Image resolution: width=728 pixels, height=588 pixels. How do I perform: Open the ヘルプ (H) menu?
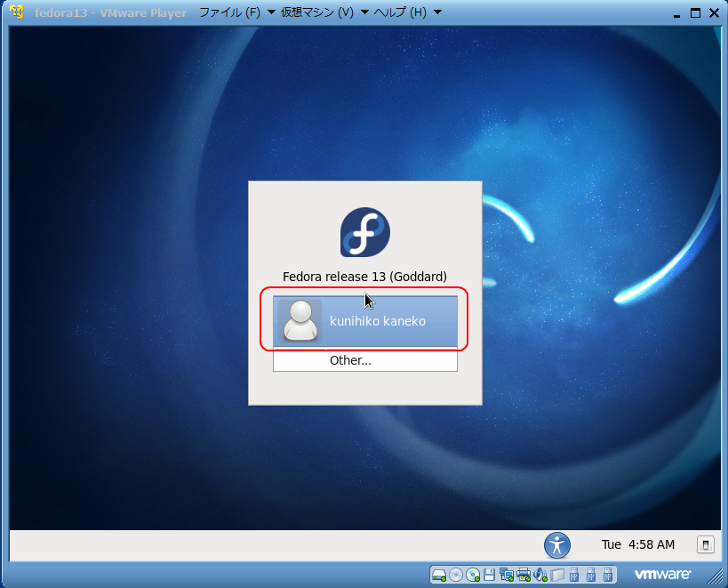click(x=400, y=12)
